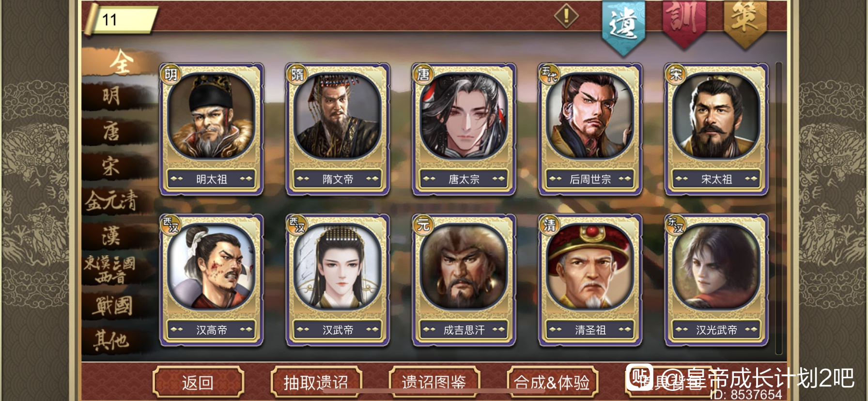Open the 遗诏图鉴 button
This screenshot has height=401, width=868.
point(434,383)
